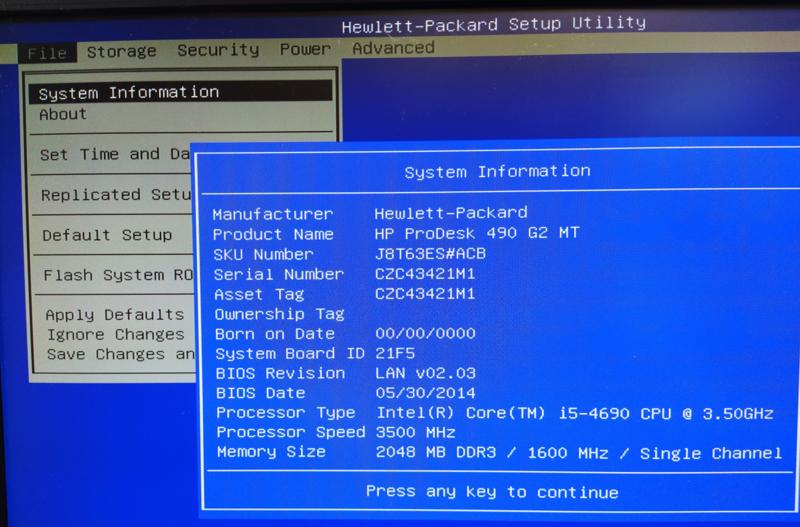
Task: Select Apply Defaults and Exit
Action: pyautogui.click(x=115, y=315)
